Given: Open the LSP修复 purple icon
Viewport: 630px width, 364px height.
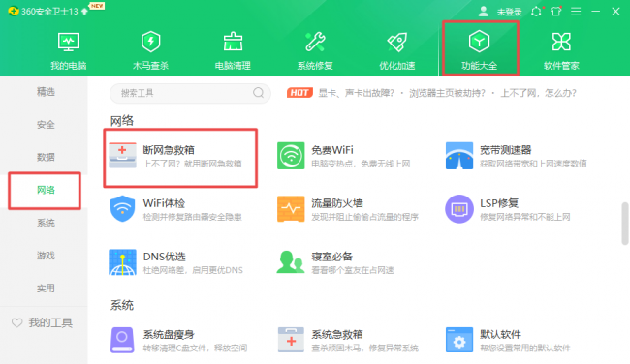Looking at the screenshot, I should [x=459, y=209].
